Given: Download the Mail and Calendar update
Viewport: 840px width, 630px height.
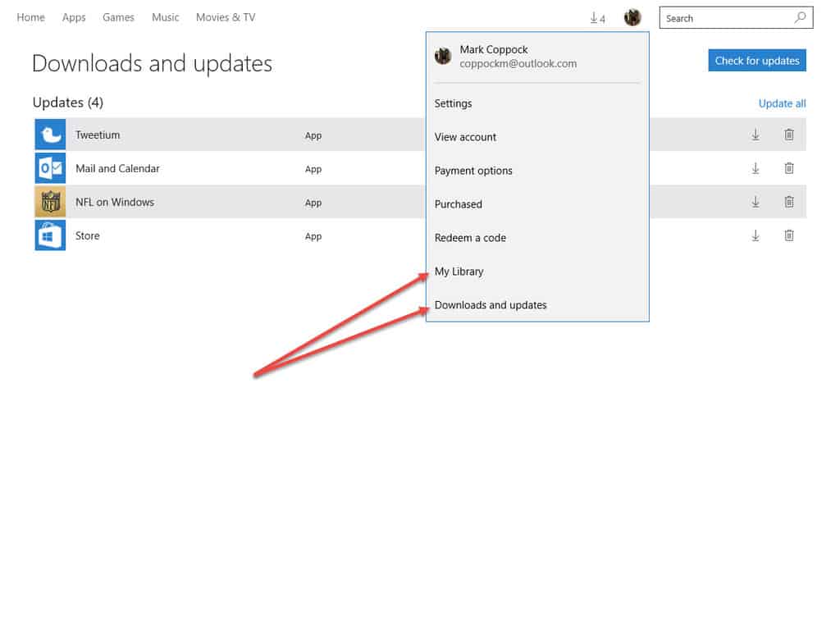Looking at the screenshot, I should tap(756, 168).
